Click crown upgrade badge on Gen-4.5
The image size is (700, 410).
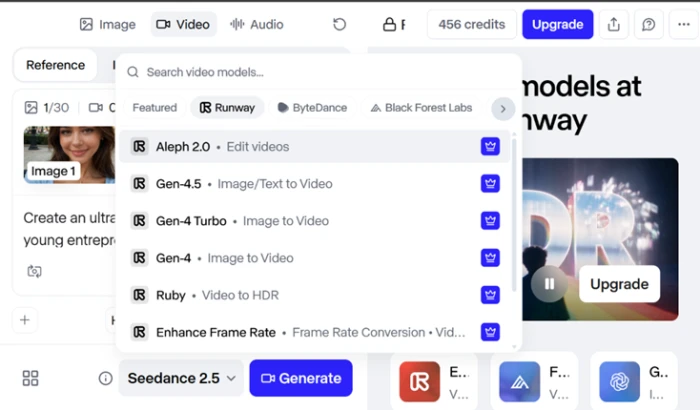(x=490, y=184)
